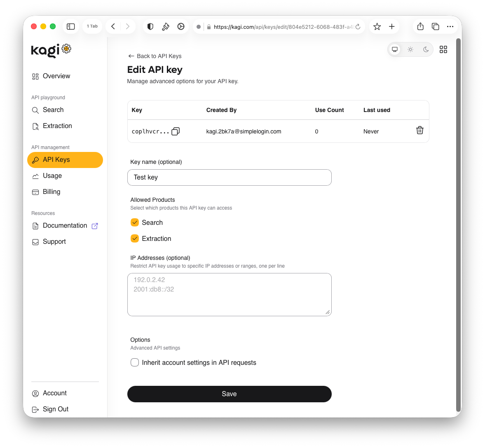The width and height of the screenshot is (485, 448).
Task: Go Back to API Keys
Action: click(x=155, y=56)
